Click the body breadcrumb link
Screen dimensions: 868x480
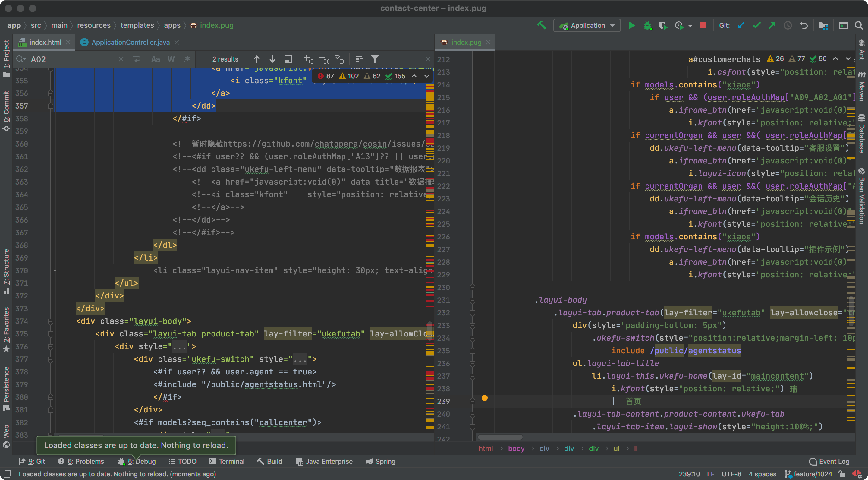pyautogui.click(x=516, y=448)
